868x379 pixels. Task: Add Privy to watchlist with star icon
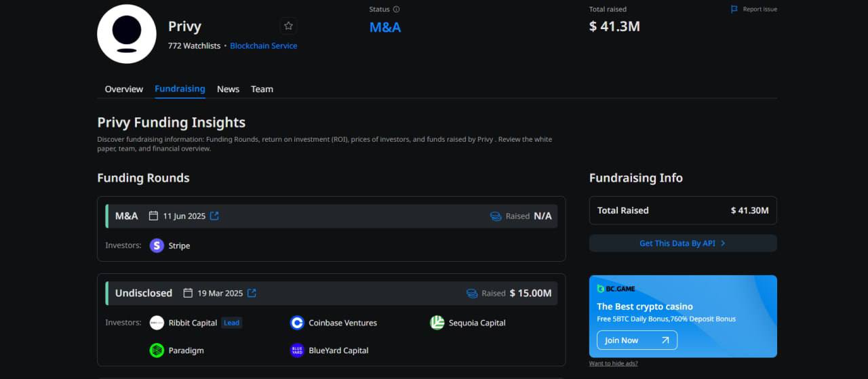point(288,26)
